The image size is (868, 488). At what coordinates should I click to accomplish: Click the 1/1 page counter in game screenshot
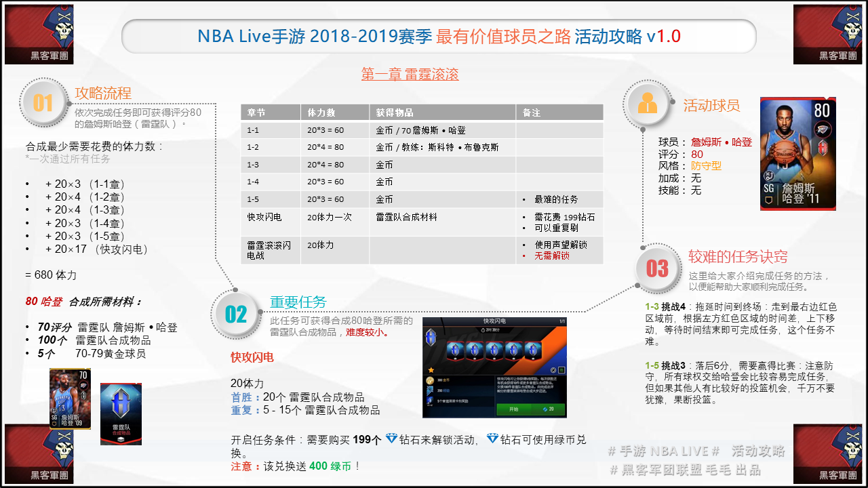click(562, 321)
